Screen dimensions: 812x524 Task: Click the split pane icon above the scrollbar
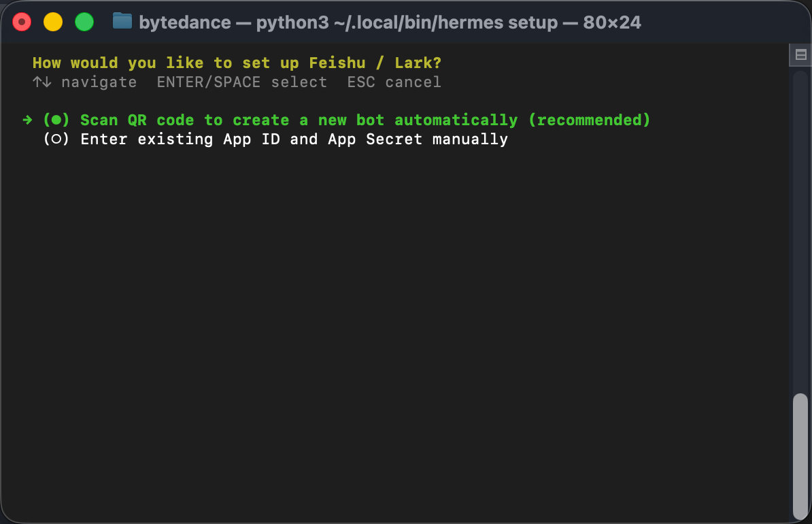pyautogui.click(x=800, y=55)
